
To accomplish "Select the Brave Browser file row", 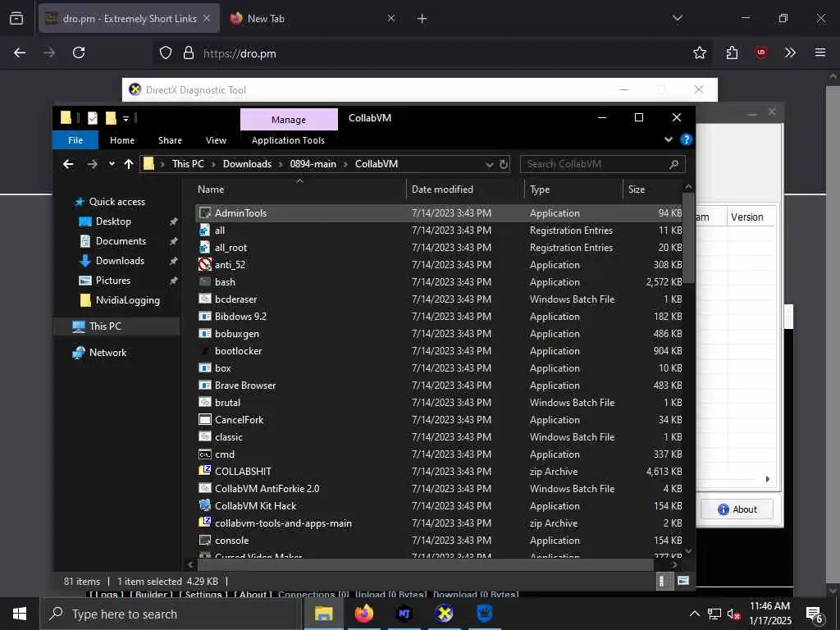I will click(x=440, y=386).
